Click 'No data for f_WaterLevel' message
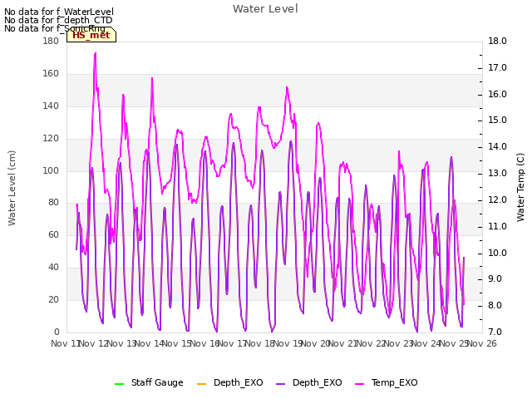The width and height of the screenshot is (532, 399). point(59,12)
